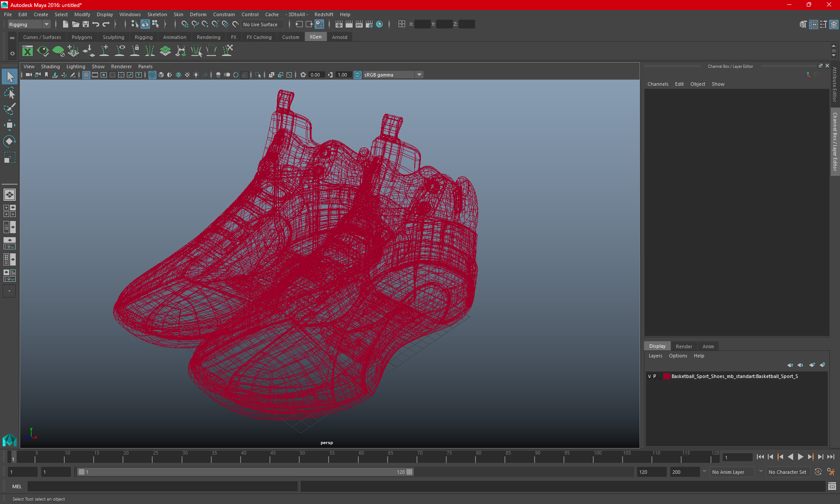Open the viewport Shading menu
This screenshot has width=840, height=504.
50,66
